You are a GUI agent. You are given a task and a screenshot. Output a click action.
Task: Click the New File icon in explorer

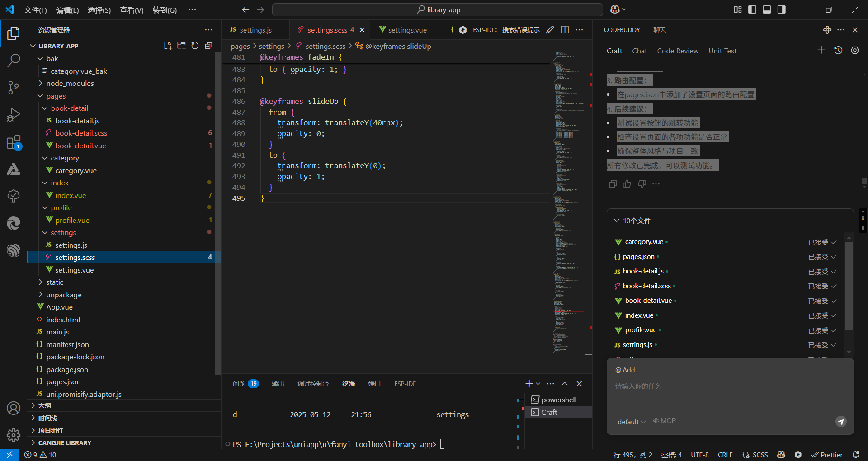coord(168,46)
